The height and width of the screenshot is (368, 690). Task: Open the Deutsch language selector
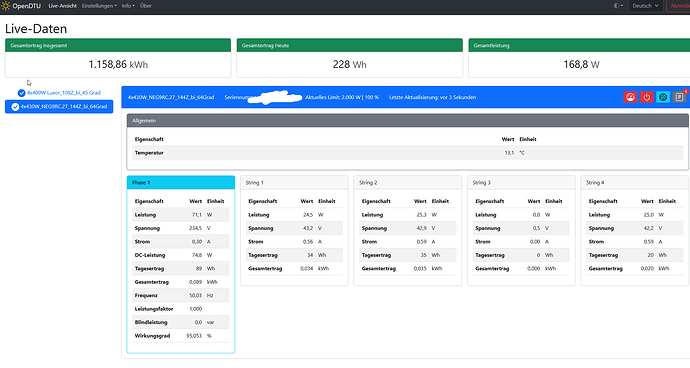(x=646, y=6)
